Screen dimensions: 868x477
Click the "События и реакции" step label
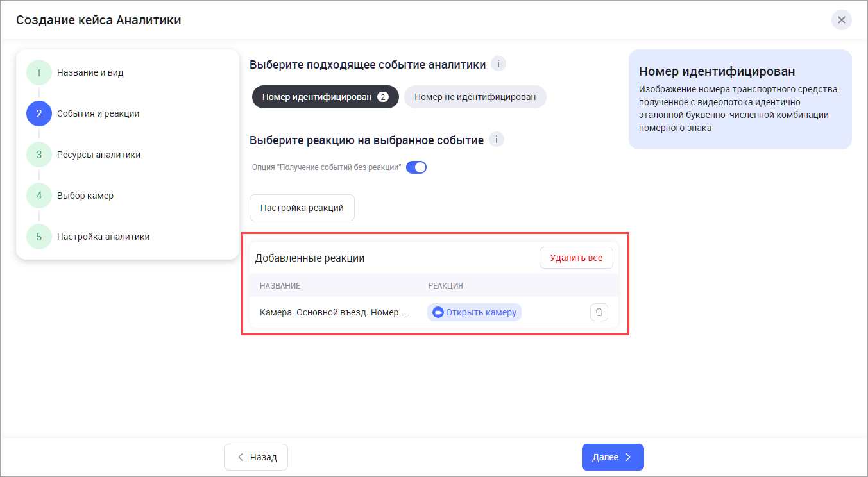click(x=98, y=113)
